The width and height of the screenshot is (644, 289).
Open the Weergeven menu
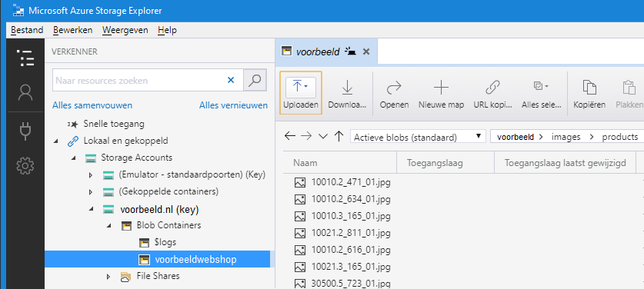click(x=125, y=30)
